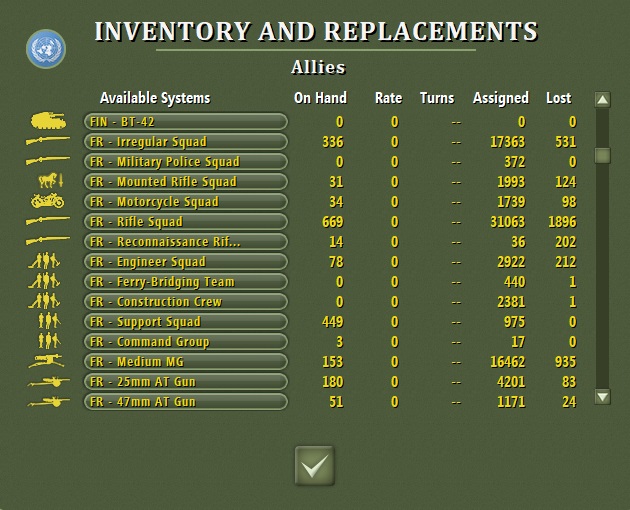This screenshot has height=510, width=630.
Task: Click Assigned value 2922 for Engineer Squad
Action: (511, 262)
